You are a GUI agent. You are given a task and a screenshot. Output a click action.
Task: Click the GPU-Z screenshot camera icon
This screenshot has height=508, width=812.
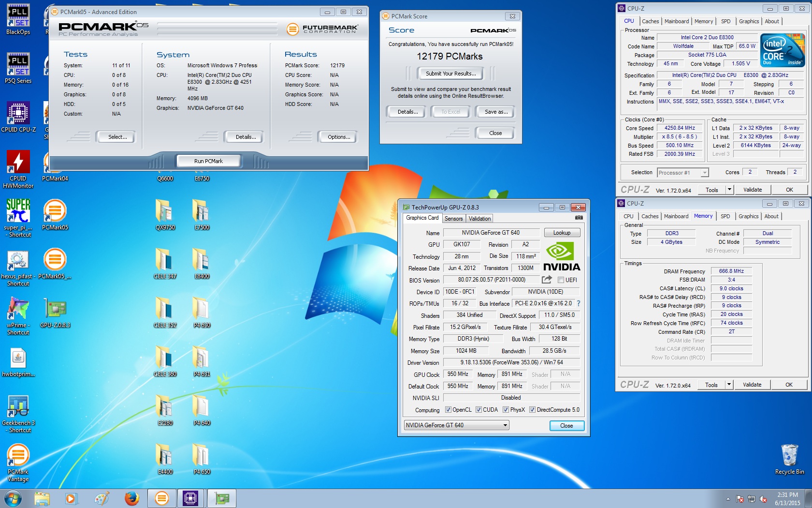coord(579,218)
